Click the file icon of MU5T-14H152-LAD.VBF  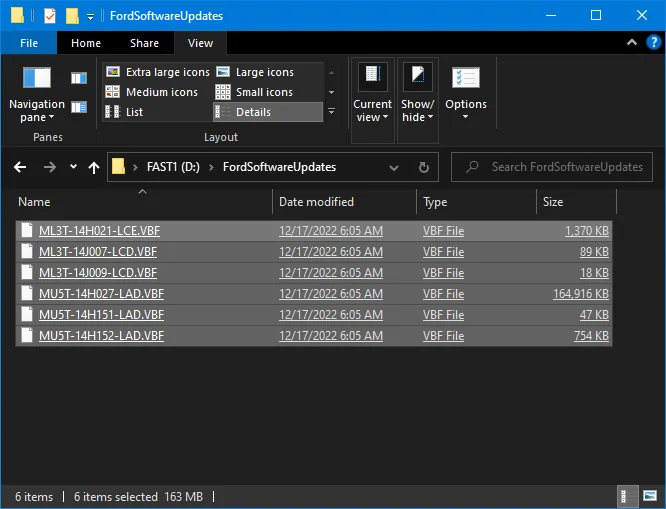(x=28, y=336)
